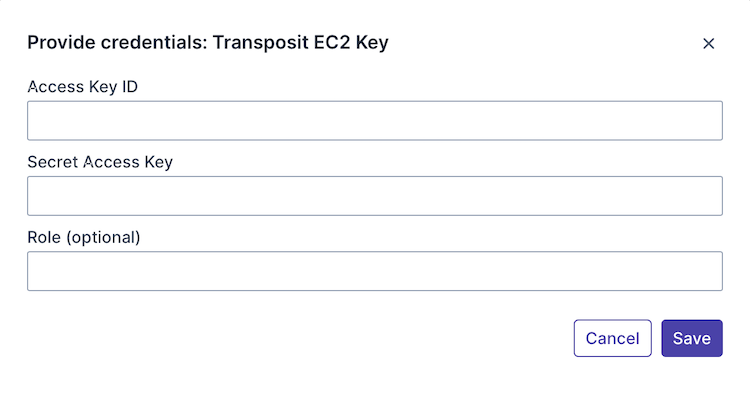Choose the outlined Cancel button
Screen dimensions: 750x400
point(612,338)
